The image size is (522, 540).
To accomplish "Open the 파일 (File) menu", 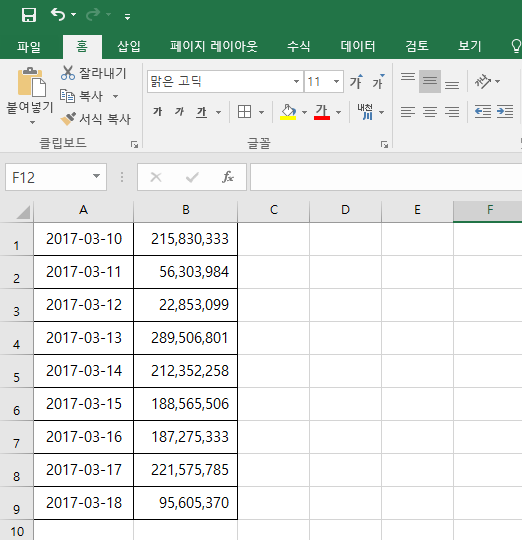I will point(29,46).
